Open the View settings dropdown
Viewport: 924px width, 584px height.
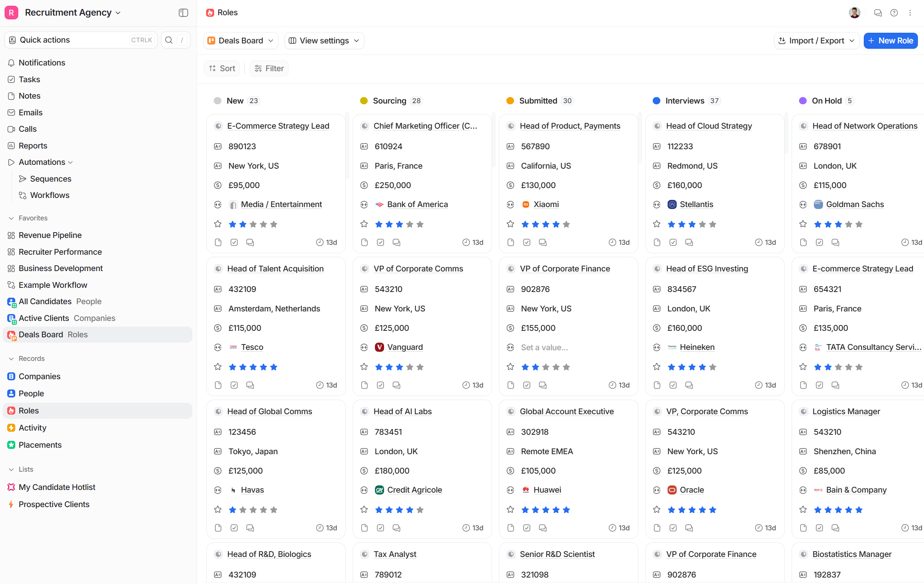click(x=324, y=41)
